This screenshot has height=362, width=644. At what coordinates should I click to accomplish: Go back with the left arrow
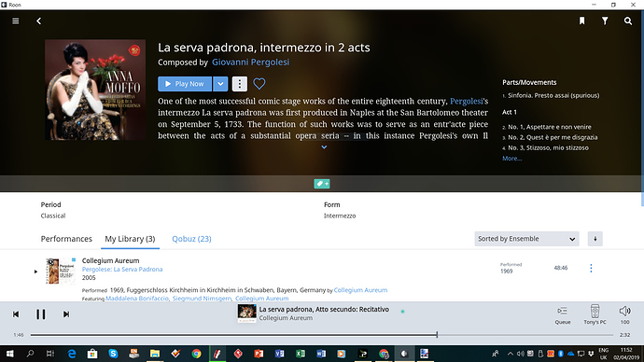tap(38, 21)
